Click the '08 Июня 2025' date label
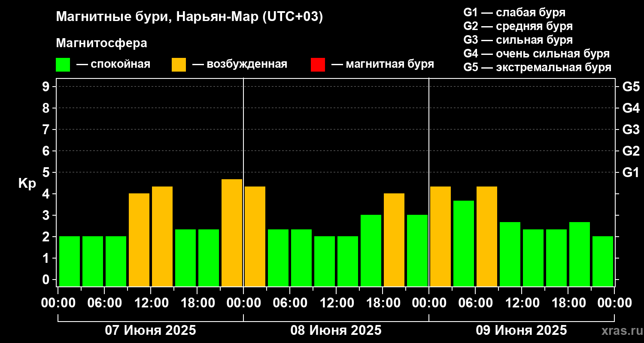This screenshot has height=343, width=644. [336, 331]
